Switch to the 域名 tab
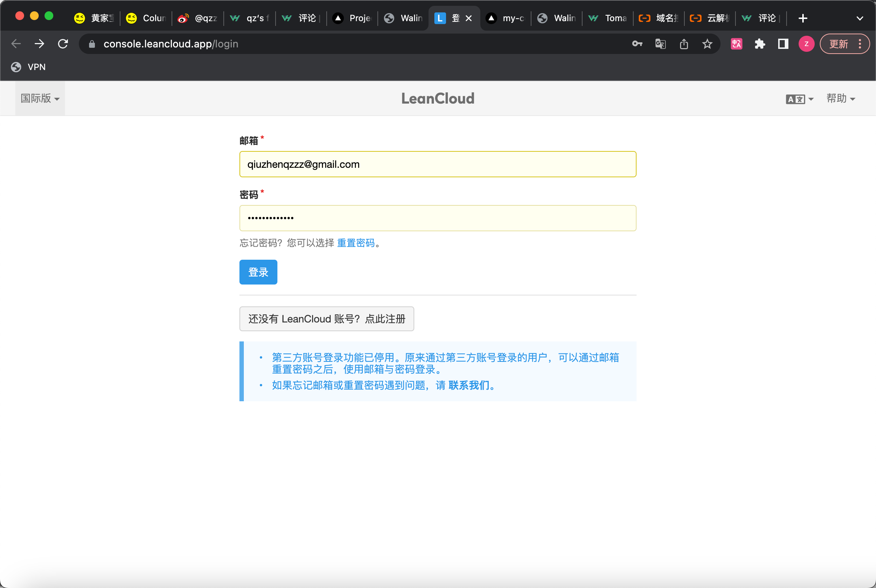The width and height of the screenshot is (876, 588). coord(659,18)
